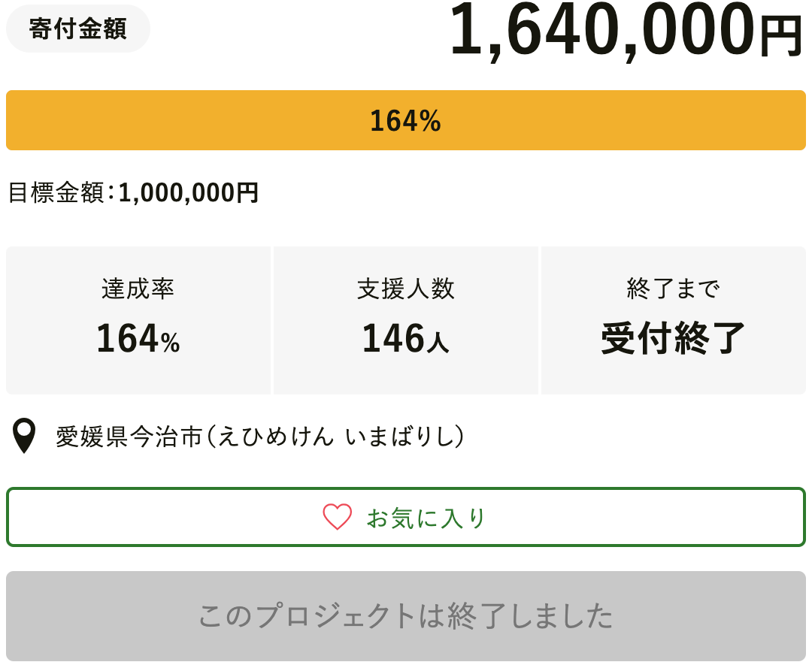The height and width of the screenshot is (665, 812).
Task: Click the 愛媛県今治市 location text
Action: (129, 437)
